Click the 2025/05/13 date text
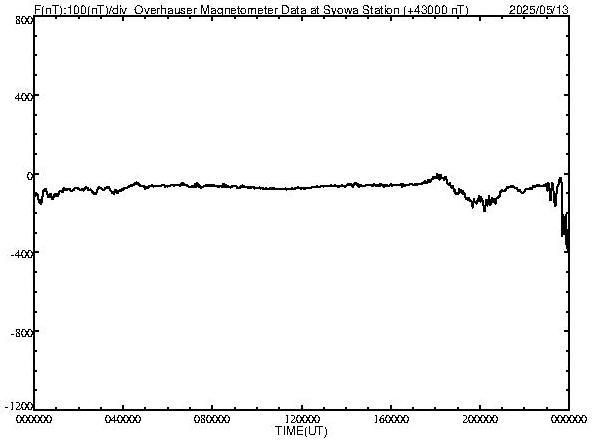 [539, 9]
